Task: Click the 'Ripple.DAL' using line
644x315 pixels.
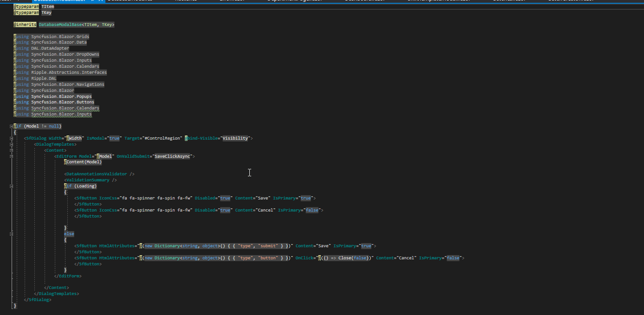Action: tap(35, 78)
